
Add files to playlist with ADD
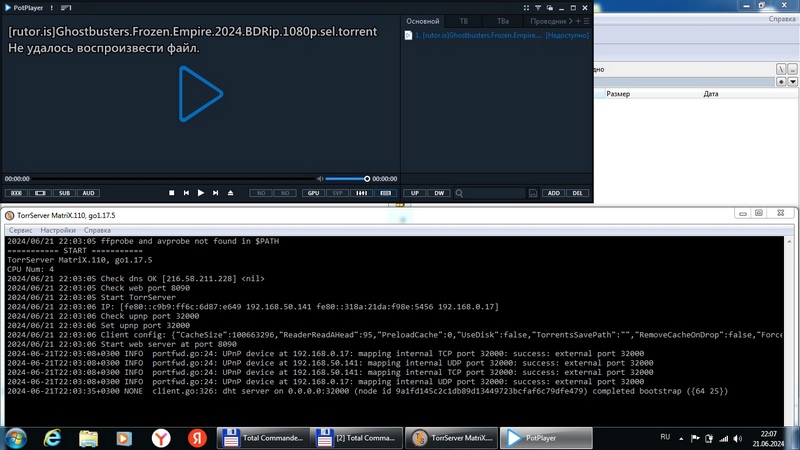554,193
